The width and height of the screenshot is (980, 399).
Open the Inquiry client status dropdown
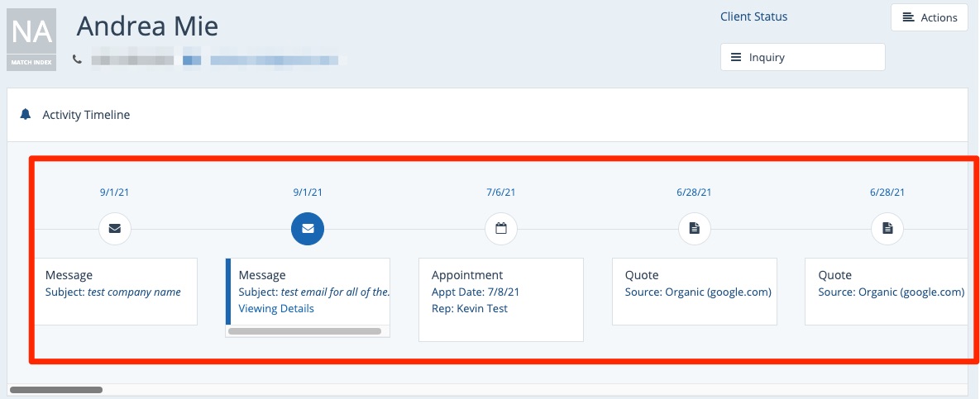click(802, 58)
